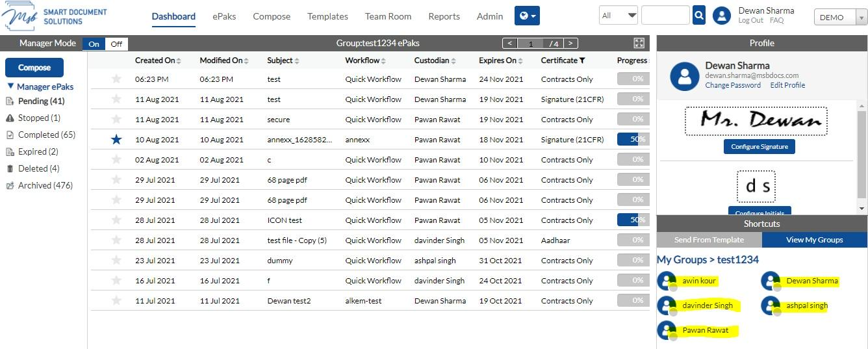Click the globe language selector button

[527, 16]
